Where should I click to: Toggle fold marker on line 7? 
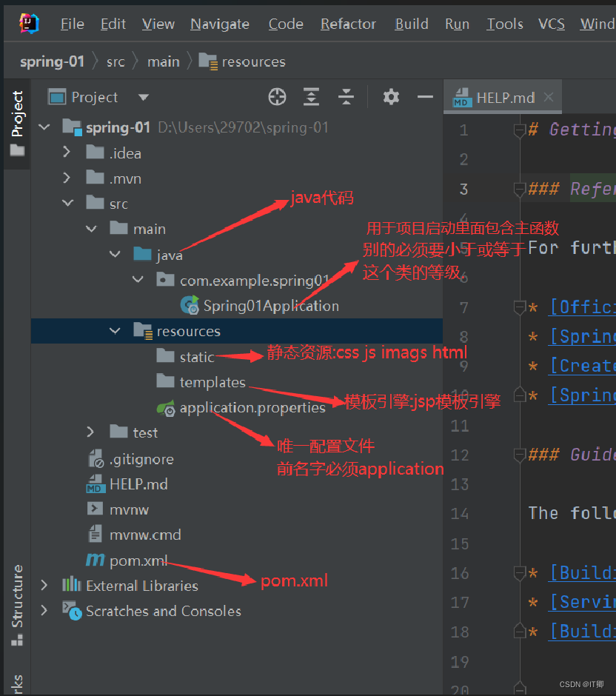[519, 307]
